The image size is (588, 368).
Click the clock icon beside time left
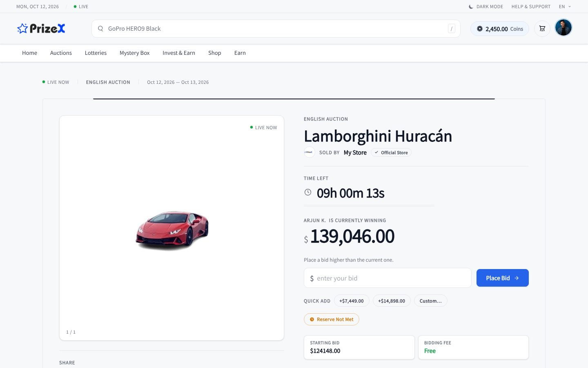tap(308, 192)
